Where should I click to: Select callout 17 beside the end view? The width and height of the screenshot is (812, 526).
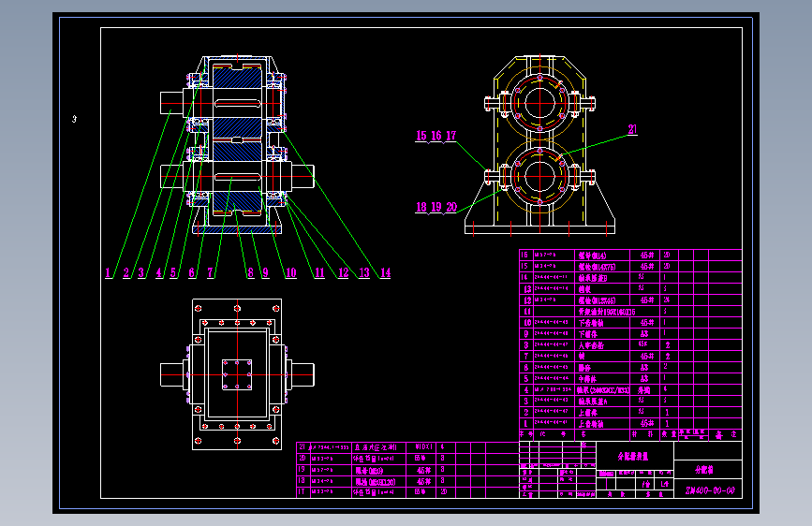tap(451, 136)
